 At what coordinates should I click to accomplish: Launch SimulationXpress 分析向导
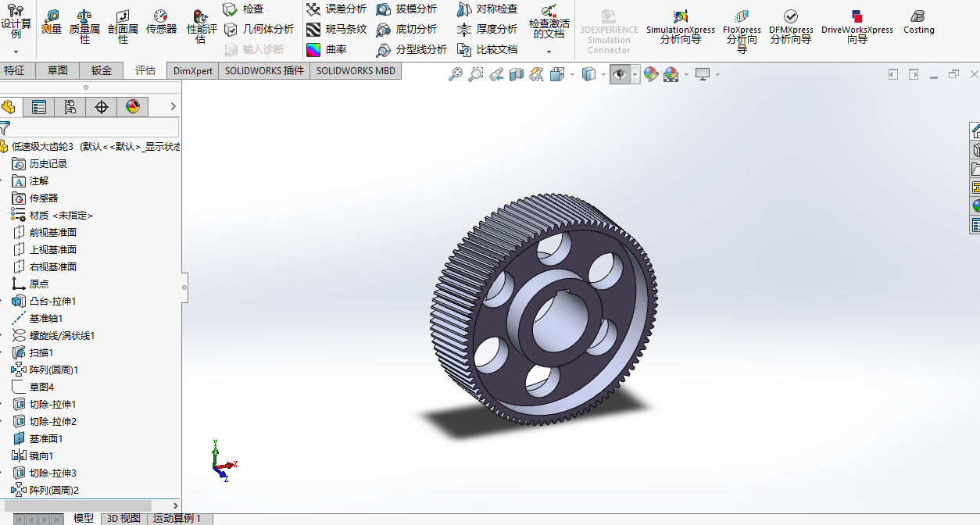[x=681, y=27]
